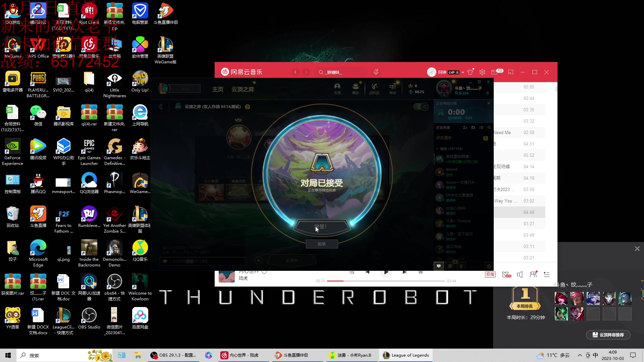
Task: Open the OBS Studio desktop icon
Action: pos(89,319)
